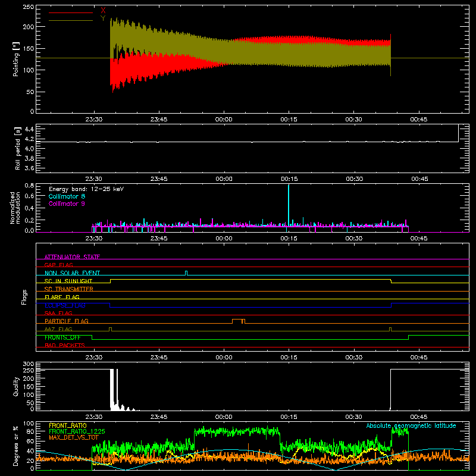Screen dimensions: 476x476
Task: Select the orange MAX_DET_VS_TOT legend entry
Action: click(74, 437)
